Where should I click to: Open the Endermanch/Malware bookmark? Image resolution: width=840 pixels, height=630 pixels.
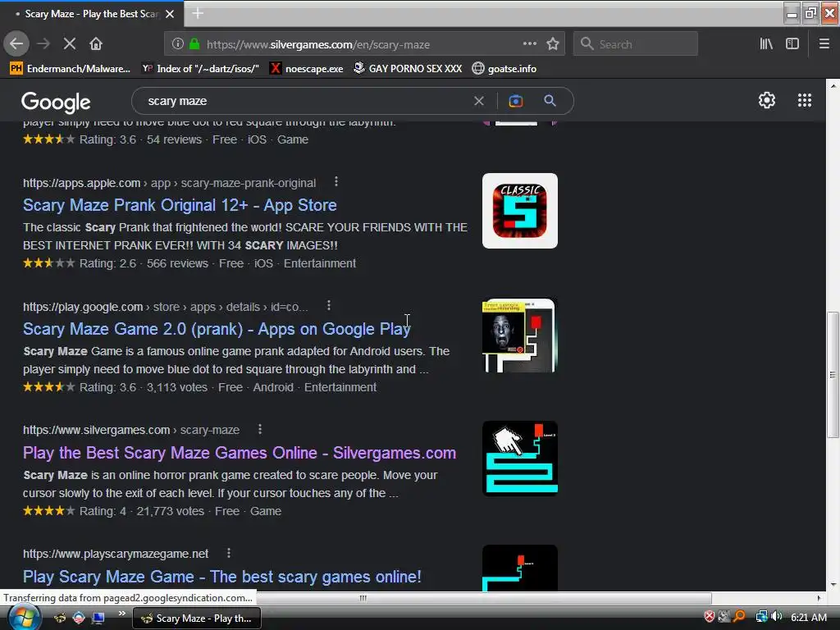tap(71, 69)
